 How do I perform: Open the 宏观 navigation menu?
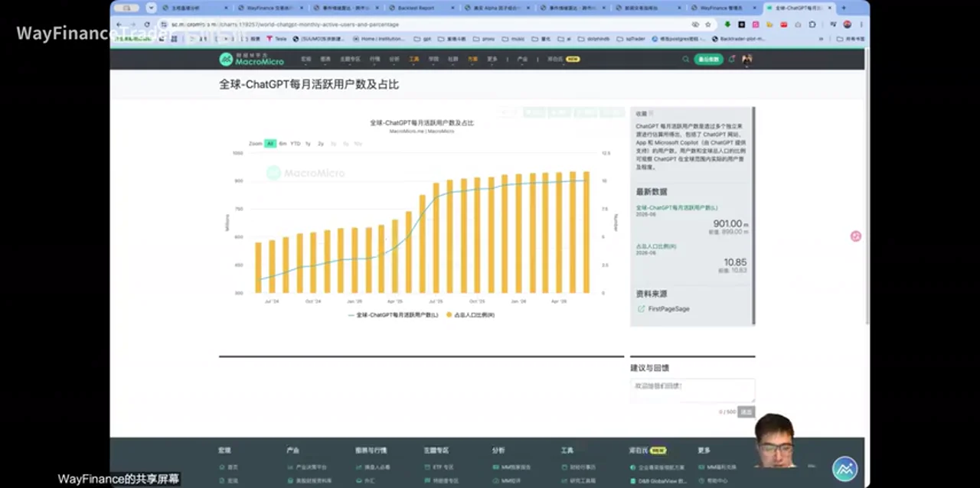(x=306, y=59)
